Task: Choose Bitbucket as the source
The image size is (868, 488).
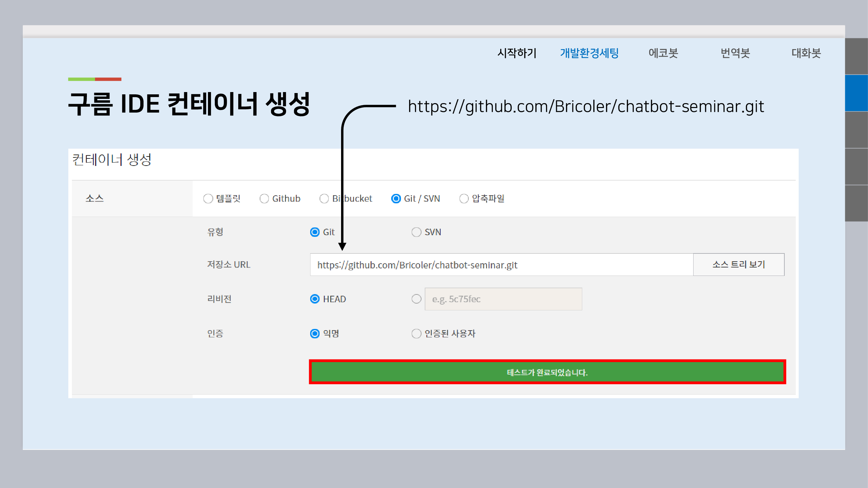Action: point(324,199)
